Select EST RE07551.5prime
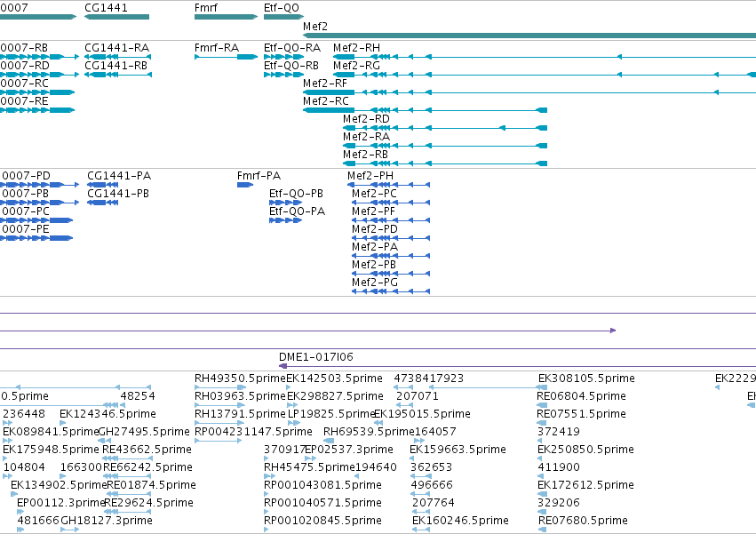 [x=581, y=414]
